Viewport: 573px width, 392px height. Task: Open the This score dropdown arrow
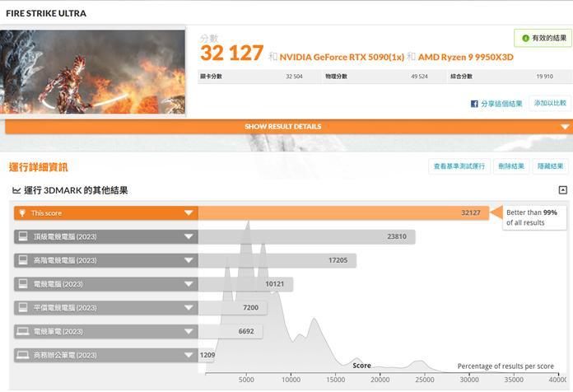pyautogui.click(x=189, y=213)
